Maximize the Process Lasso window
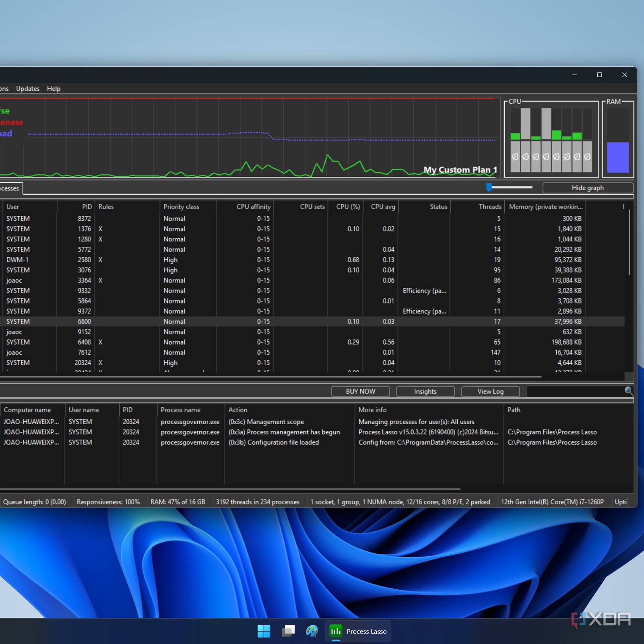This screenshot has height=644, width=644. click(599, 75)
